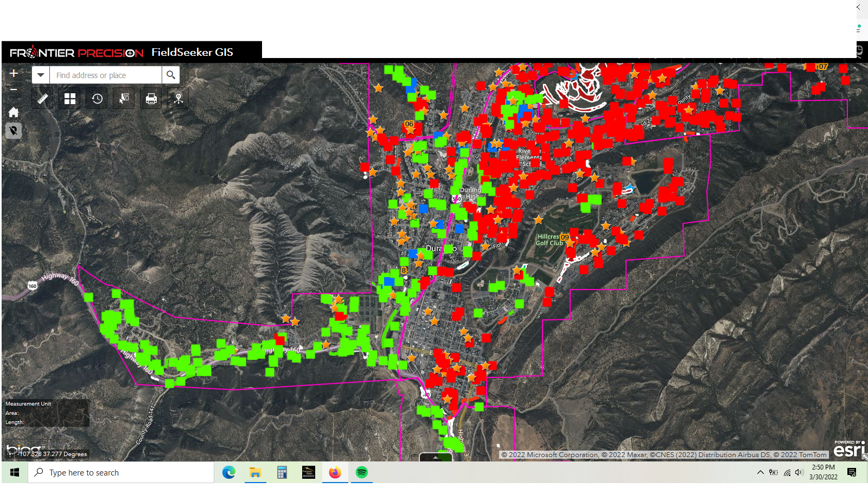Open Windows notification center

click(852, 473)
